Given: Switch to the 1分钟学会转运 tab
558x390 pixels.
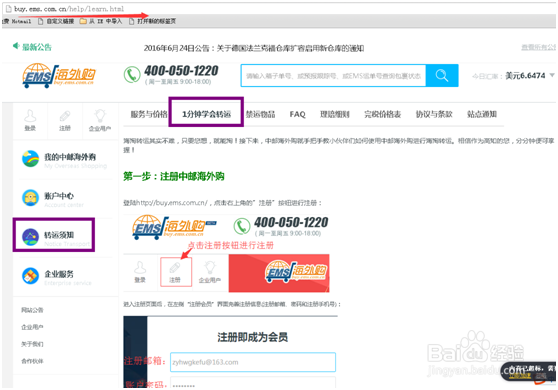Looking at the screenshot, I should tap(206, 114).
